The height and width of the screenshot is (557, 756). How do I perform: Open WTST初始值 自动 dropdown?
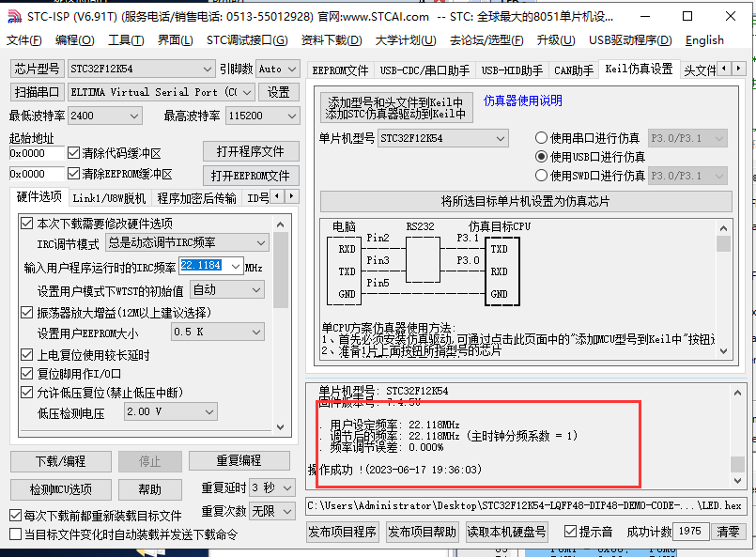pos(227,290)
